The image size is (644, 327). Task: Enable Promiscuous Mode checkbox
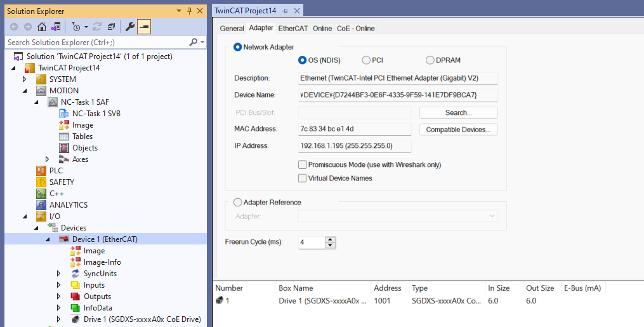[x=302, y=164]
